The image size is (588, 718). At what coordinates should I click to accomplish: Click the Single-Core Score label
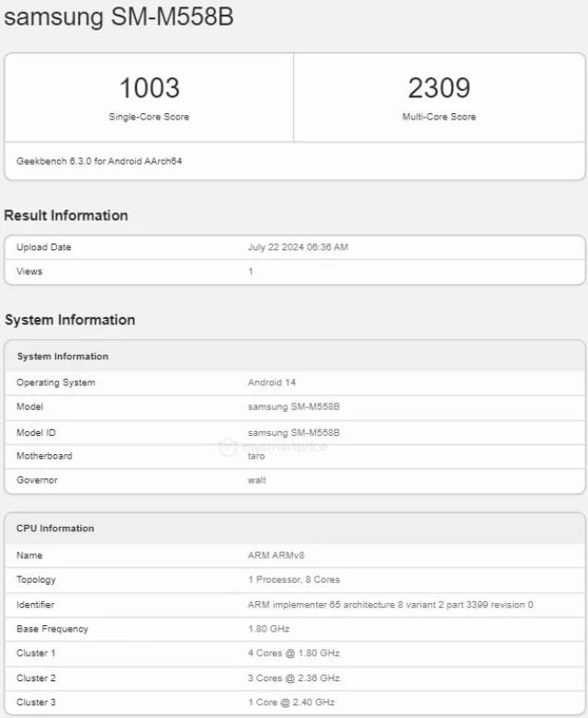pyautogui.click(x=149, y=117)
